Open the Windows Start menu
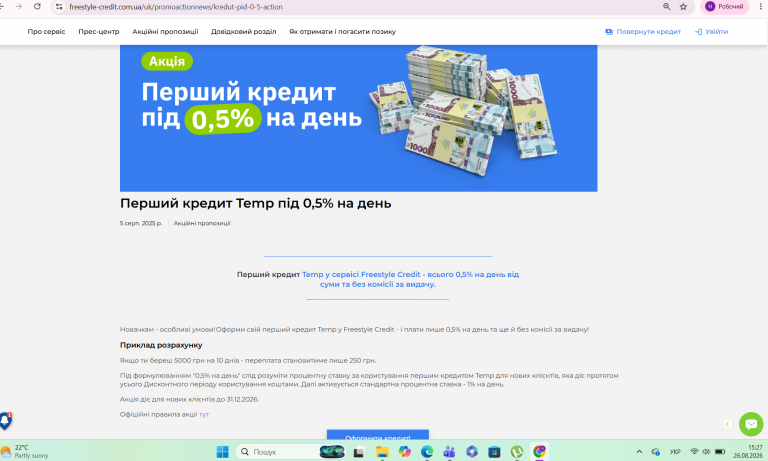 tap(222, 452)
